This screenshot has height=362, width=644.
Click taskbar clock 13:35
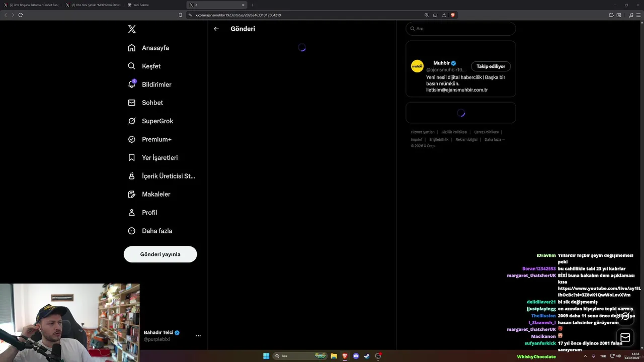pos(632,356)
